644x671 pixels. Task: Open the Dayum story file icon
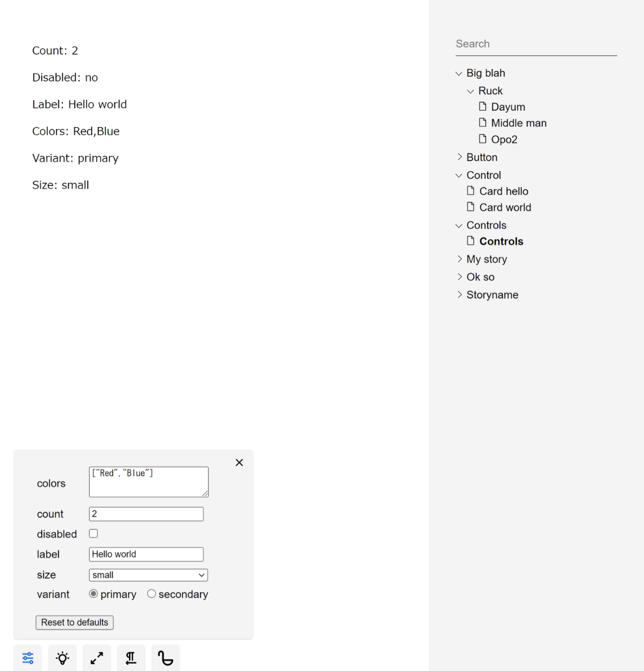483,106
